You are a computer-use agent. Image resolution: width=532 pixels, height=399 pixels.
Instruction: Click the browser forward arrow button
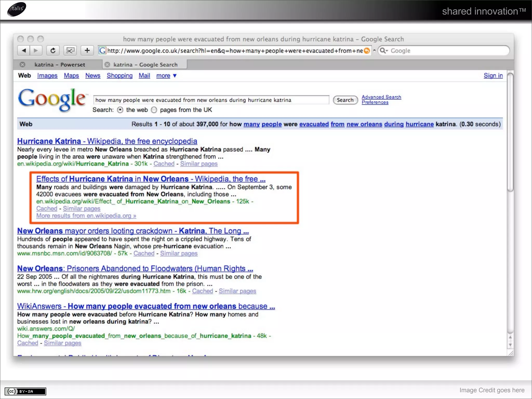pos(36,50)
